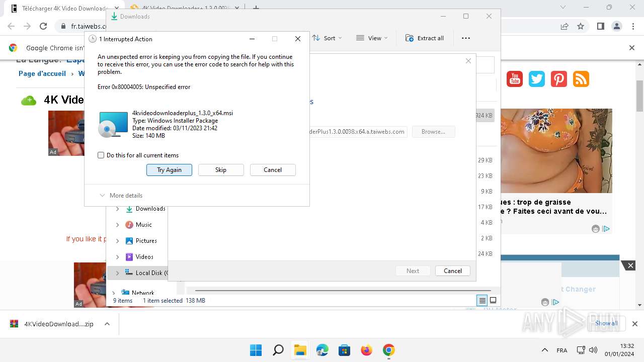
Task: Click the network icon in system tray
Action: [581, 350]
